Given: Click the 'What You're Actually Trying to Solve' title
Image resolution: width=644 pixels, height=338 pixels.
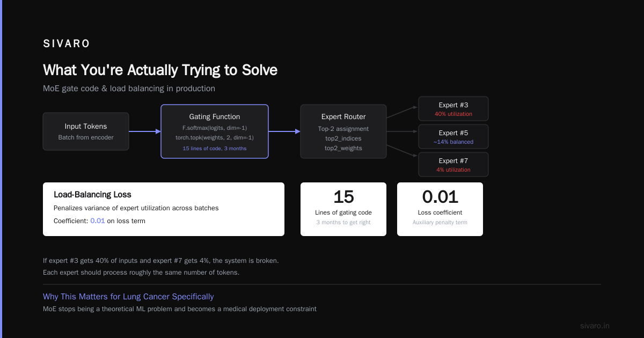Looking at the screenshot, I should [160, 70].
